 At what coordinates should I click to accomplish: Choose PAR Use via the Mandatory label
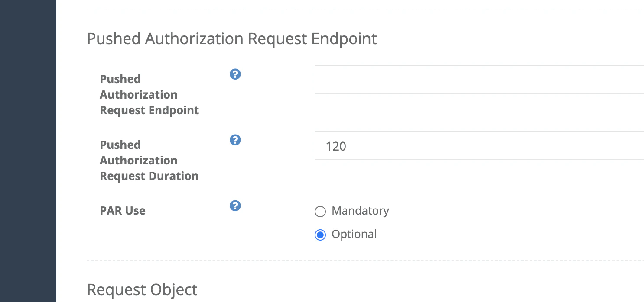coord(360,211)
